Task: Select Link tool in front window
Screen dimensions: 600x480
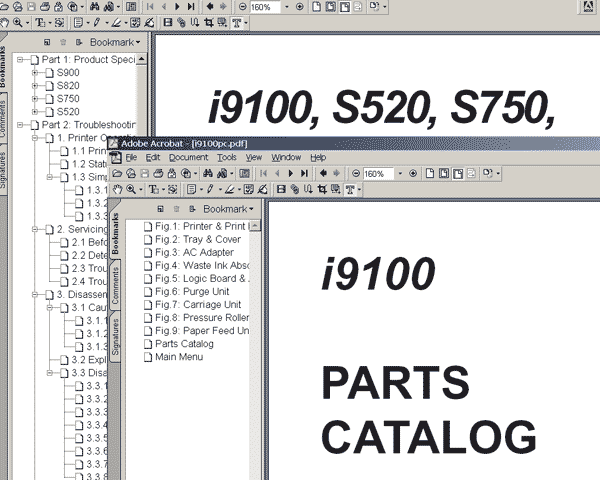Action: point(294,189)
